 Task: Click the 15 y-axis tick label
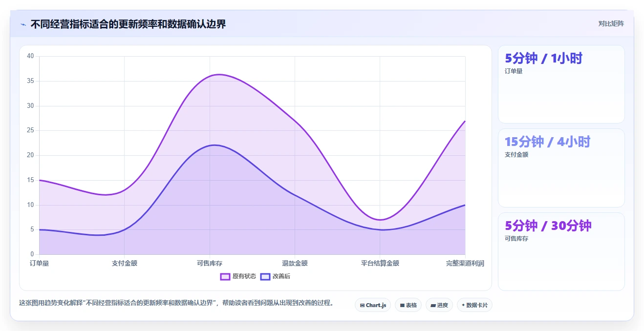[x=30, y=180]
